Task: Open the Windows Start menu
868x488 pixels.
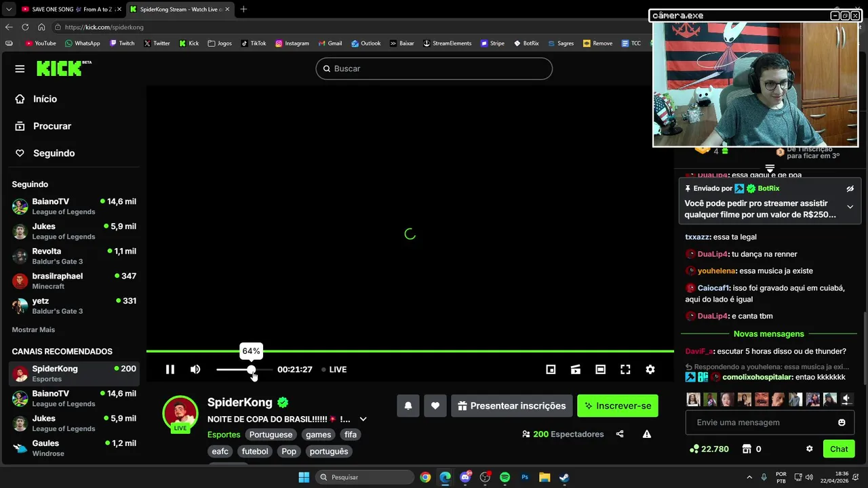Action: coord(304,477)
